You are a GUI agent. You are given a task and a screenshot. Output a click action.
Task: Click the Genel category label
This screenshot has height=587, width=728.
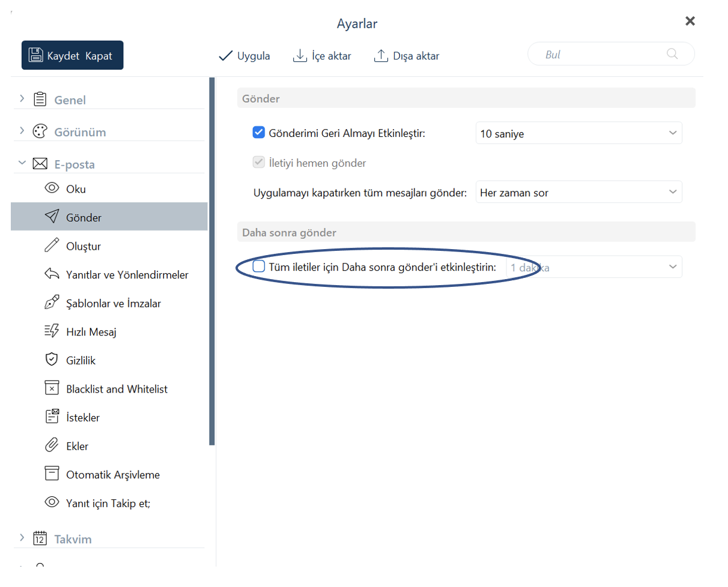coord(70,100)
